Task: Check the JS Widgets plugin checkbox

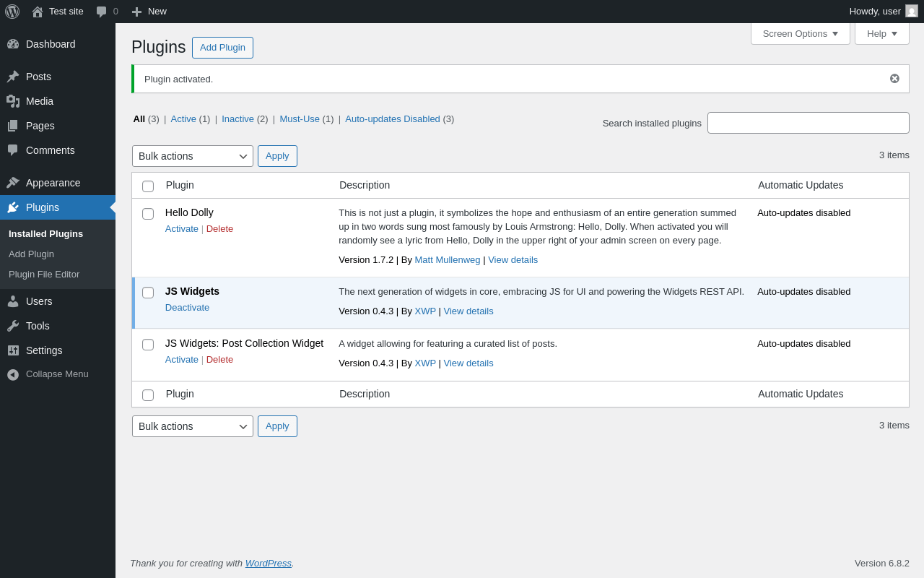Action: click(x=148, y=293)
